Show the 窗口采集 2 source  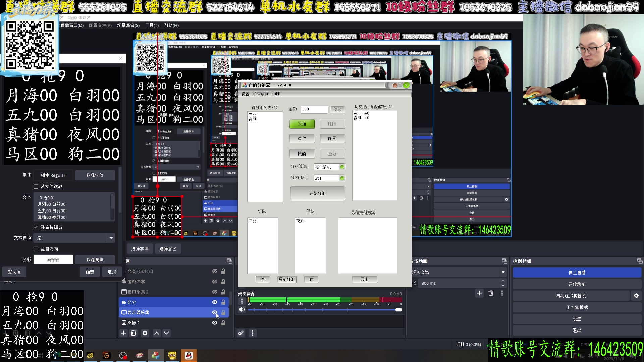pos(215,292)
